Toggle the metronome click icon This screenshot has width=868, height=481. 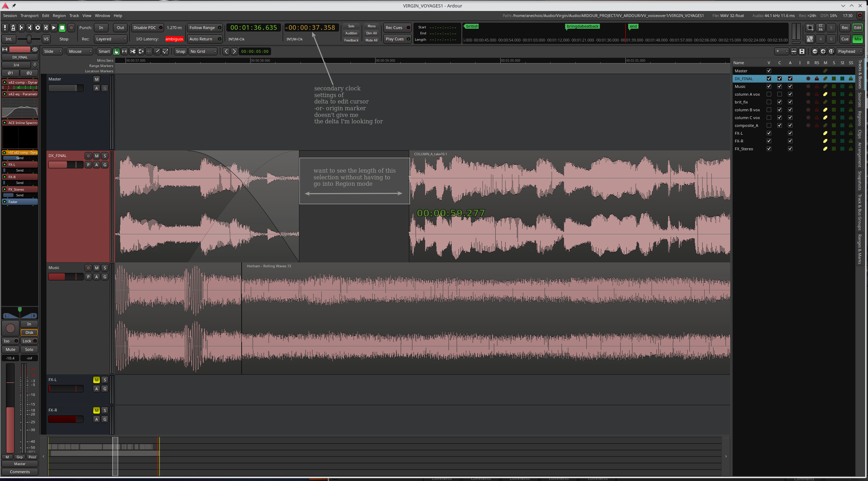[x=13, y=28]
